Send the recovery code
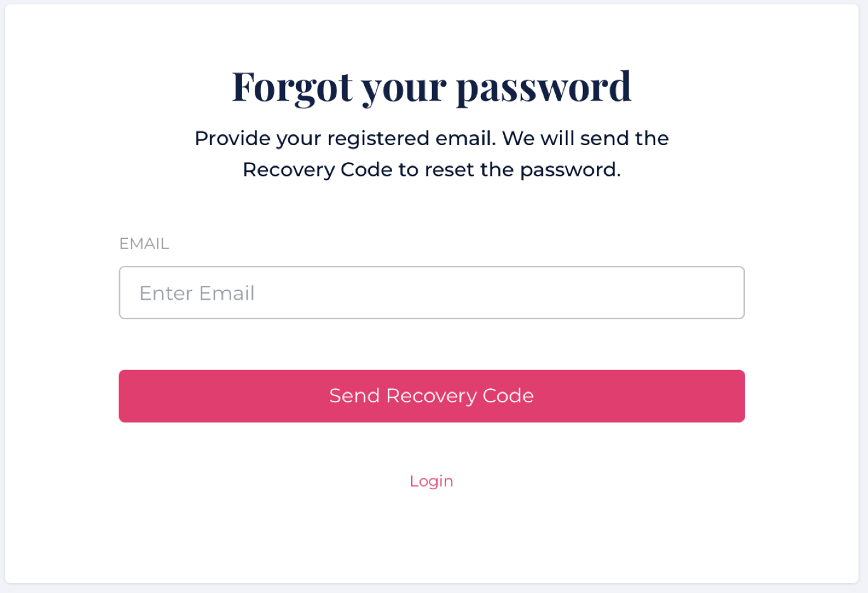The image size is (868, 593). tap(431, 396)
